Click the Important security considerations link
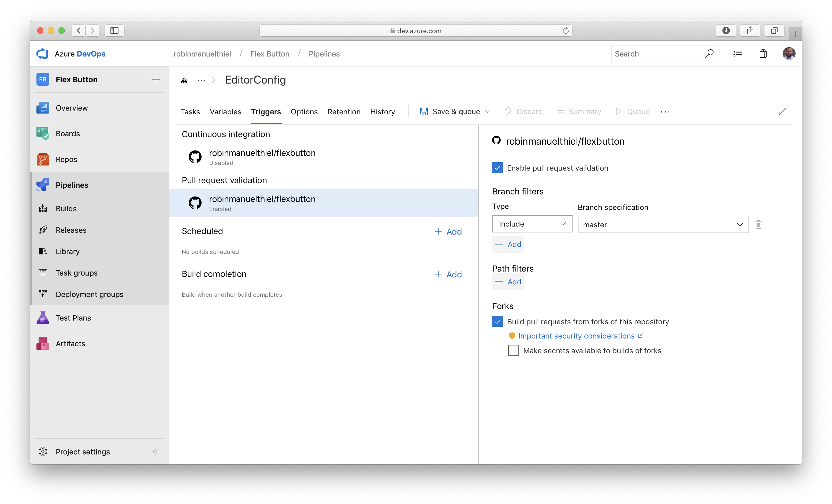832x504 pixels. (576, 335)
